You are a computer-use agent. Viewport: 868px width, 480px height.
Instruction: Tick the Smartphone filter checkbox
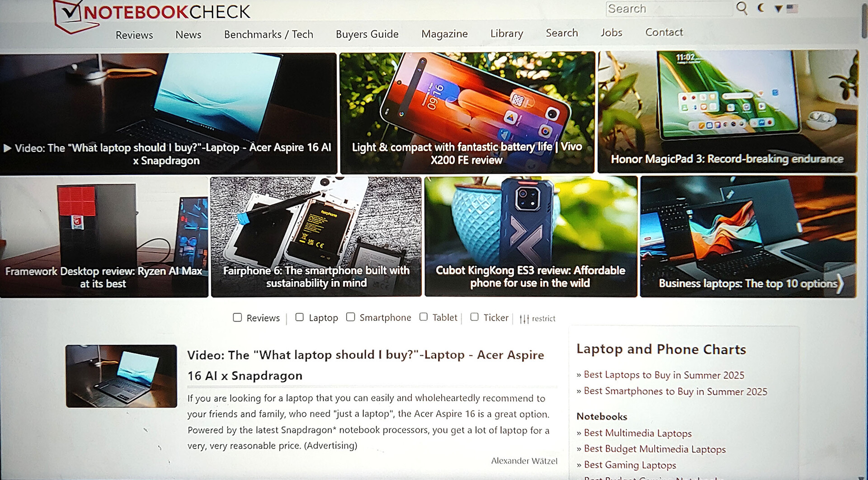(350, 317)
